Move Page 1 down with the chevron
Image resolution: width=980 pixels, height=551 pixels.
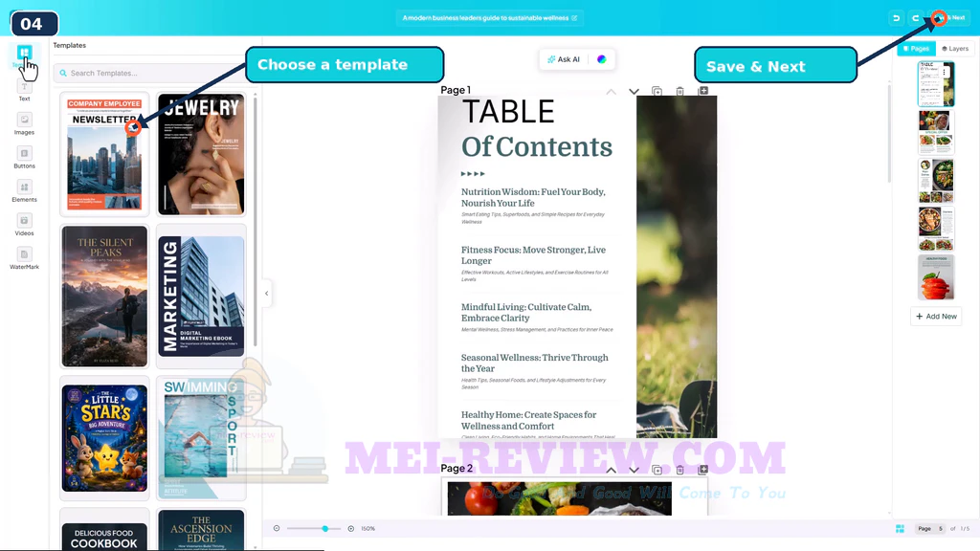(634, 91)
